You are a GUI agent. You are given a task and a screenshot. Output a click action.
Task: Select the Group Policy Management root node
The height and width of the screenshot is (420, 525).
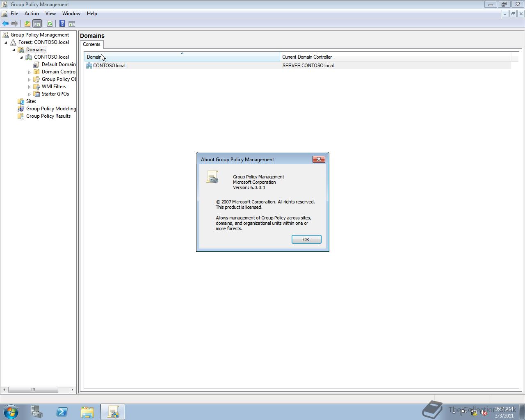coord(40,35)
